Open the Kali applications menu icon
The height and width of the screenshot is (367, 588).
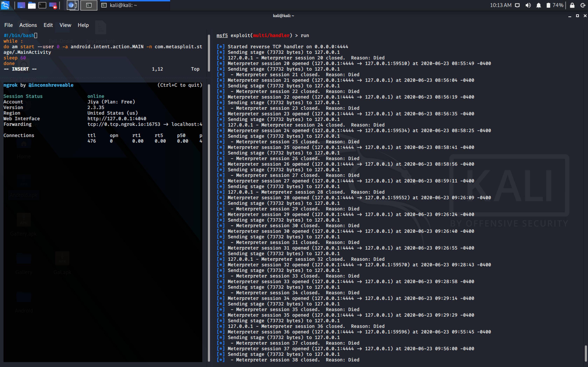click(5, 5)
